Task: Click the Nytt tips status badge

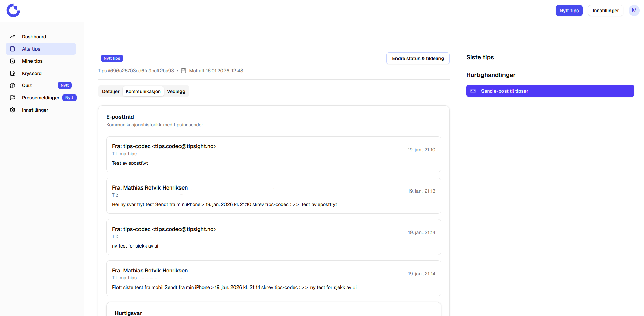Action: tap(112, 58)
